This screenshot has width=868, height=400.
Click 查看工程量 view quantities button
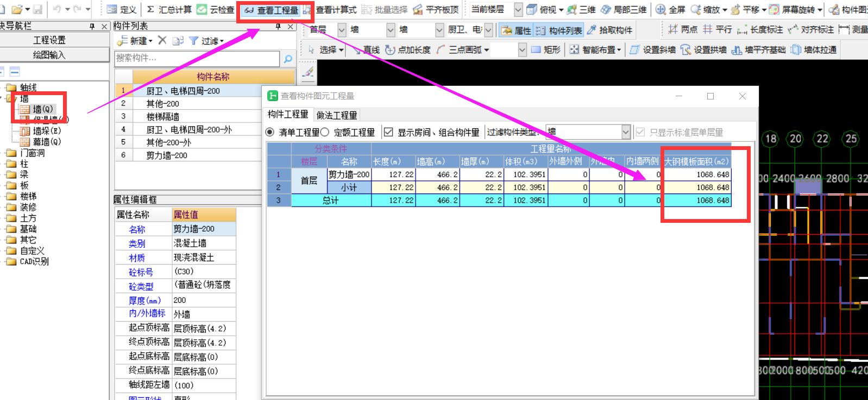[271, 10]
